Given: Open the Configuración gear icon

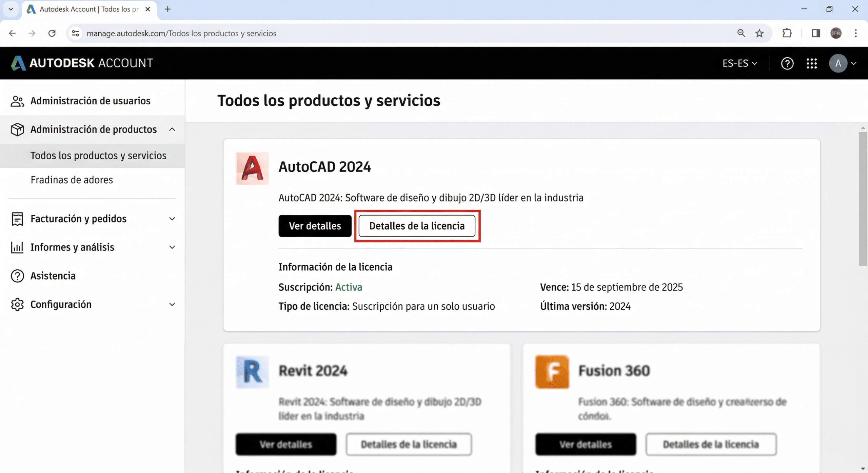Looking at the screenshot, I should coord(17,304).
